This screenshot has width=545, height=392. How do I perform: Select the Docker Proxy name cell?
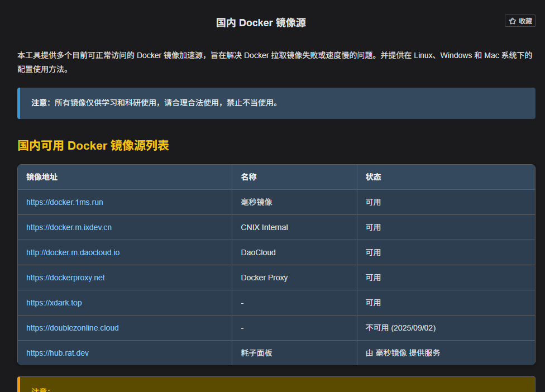click(294, 278)
